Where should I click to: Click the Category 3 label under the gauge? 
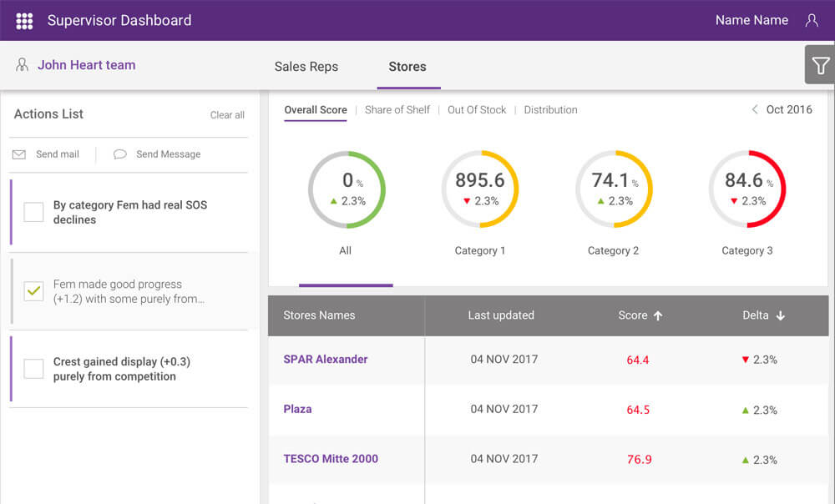747,250
